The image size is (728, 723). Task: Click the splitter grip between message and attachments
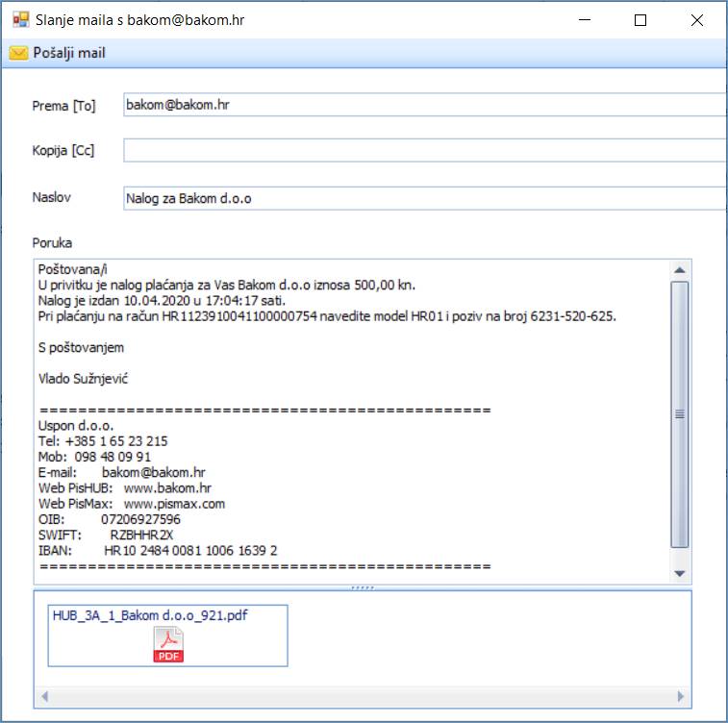[x=363, y=587]
